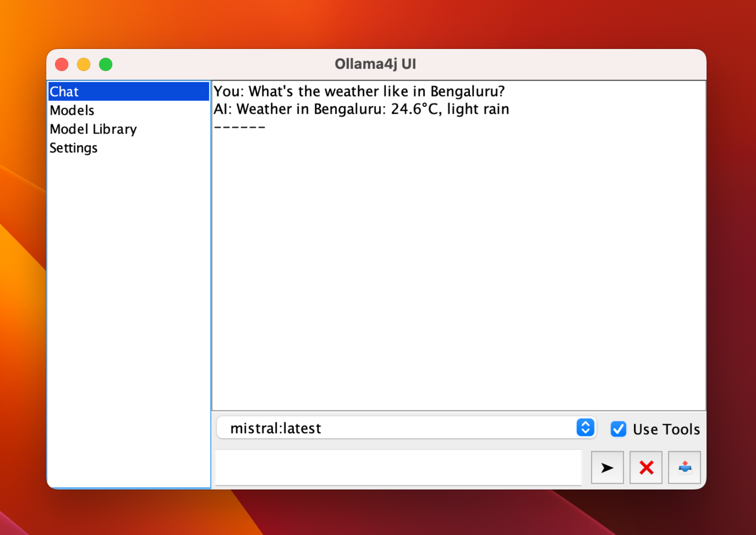Click the message input field
Viewport: 756px width, 535px height.
point(398,467)
